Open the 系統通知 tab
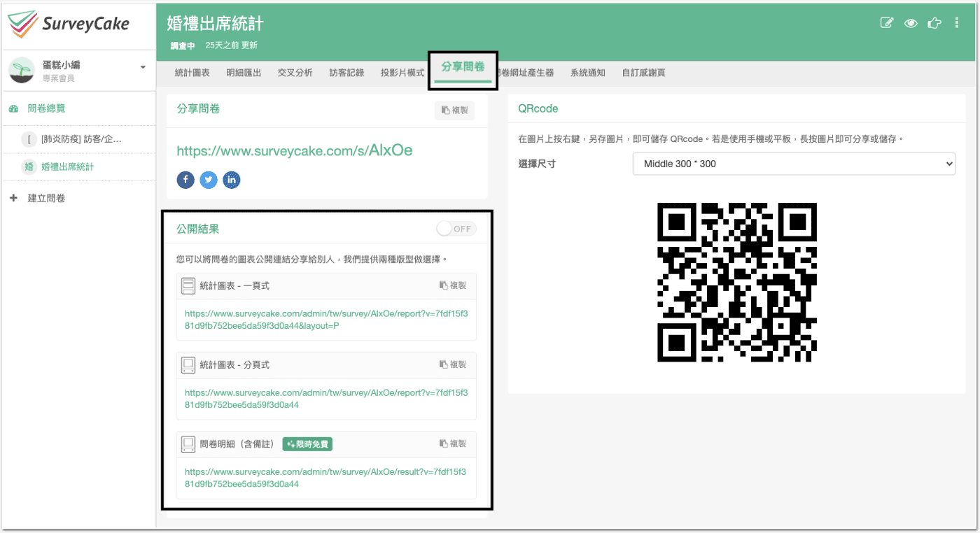The width and height of the screenshot is (980, 533). tap(588, 73)
